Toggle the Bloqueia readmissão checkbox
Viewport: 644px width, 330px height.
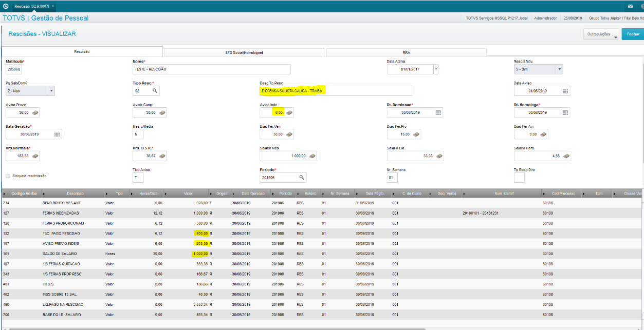8,176
